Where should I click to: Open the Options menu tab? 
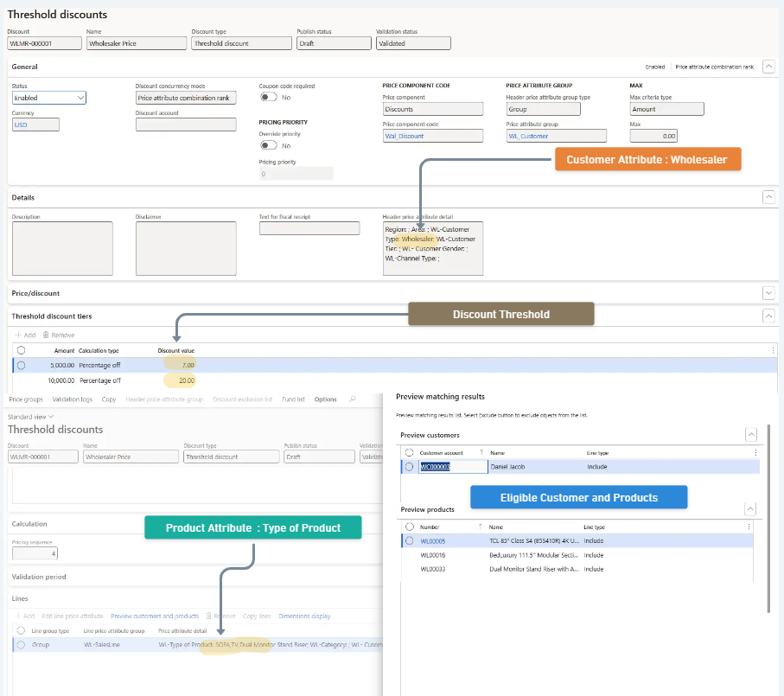click(x=325, y=399)
